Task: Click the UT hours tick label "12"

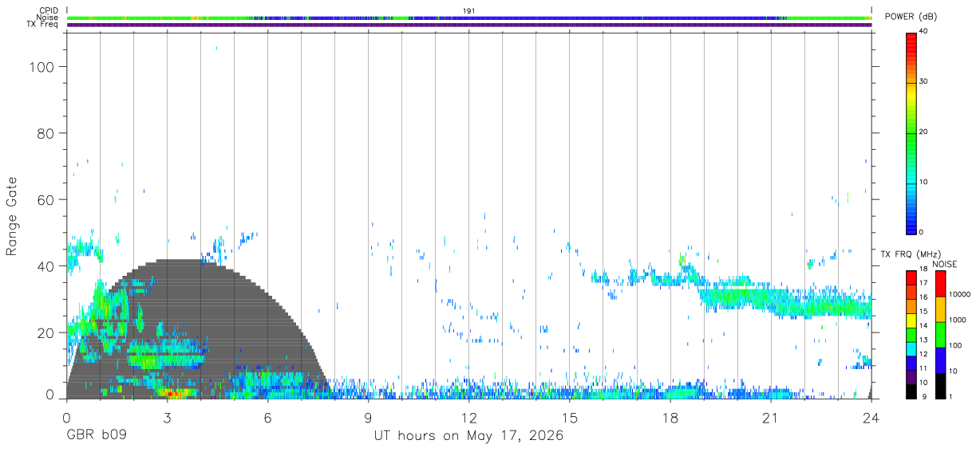Action: 469,418
